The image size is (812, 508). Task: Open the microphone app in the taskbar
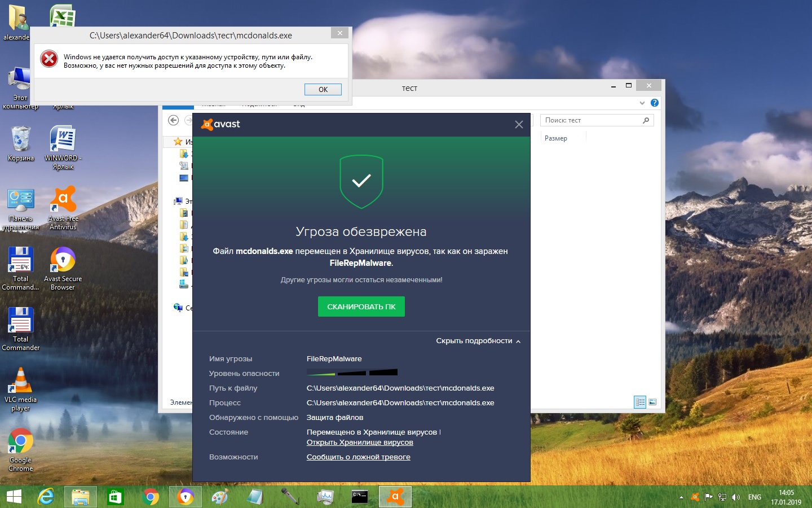tap(290, 497)
